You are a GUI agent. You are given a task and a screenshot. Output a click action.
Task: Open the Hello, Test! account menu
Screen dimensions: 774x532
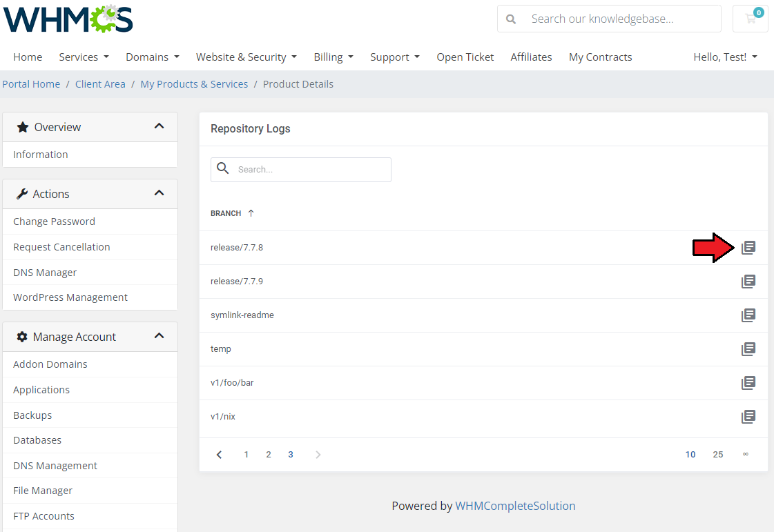tap(725, 57)
